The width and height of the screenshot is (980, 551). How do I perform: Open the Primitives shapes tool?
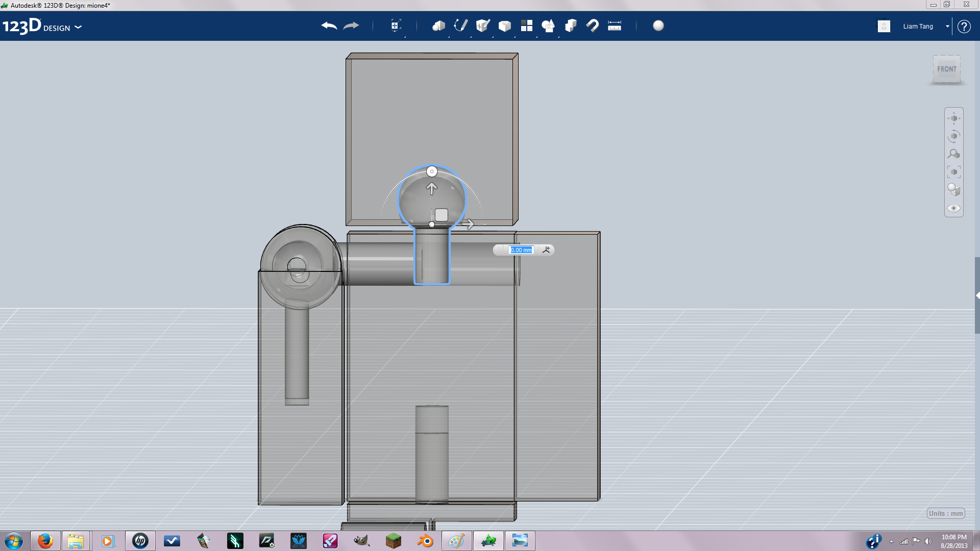(x=438, y=26)
